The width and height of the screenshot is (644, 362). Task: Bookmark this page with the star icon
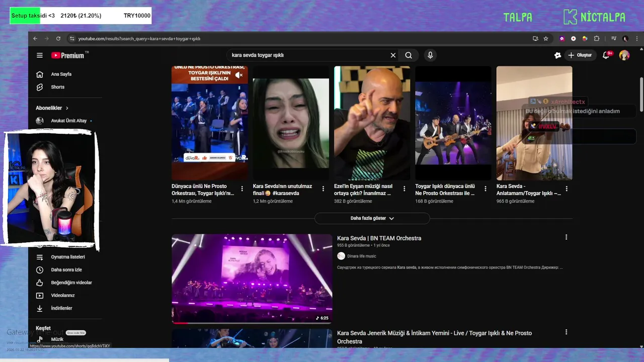[x=546, y=39]
